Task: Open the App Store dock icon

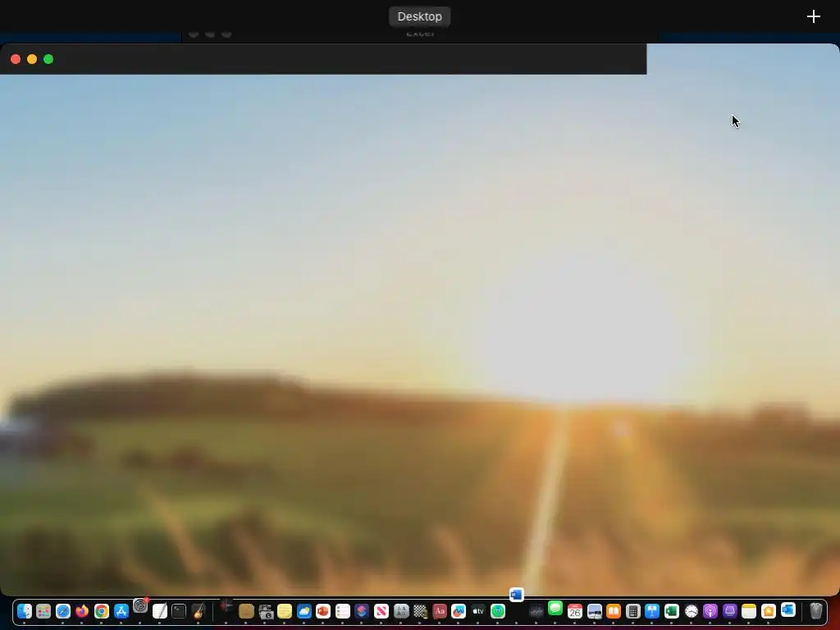Action: coord(121,611)
